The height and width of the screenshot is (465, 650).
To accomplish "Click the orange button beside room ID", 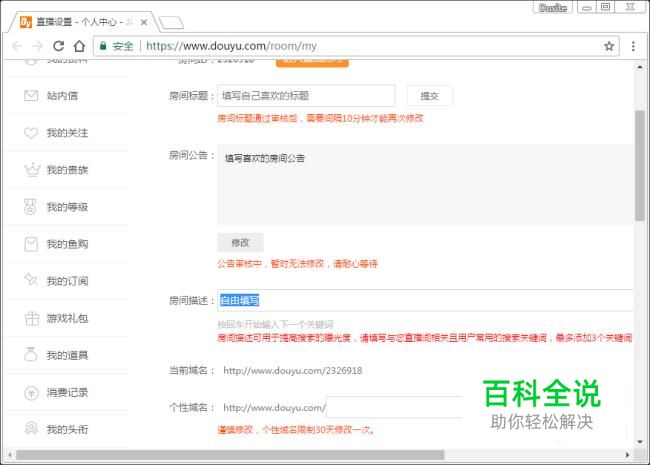I will pyautogui.click(x=312, y=62).
